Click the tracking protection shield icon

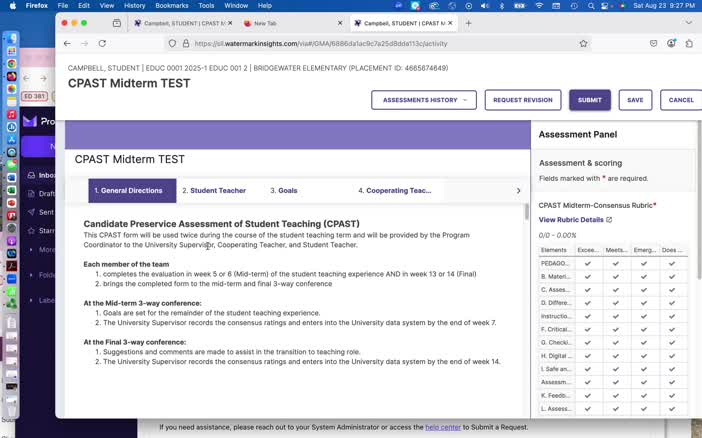coord(172,43)
